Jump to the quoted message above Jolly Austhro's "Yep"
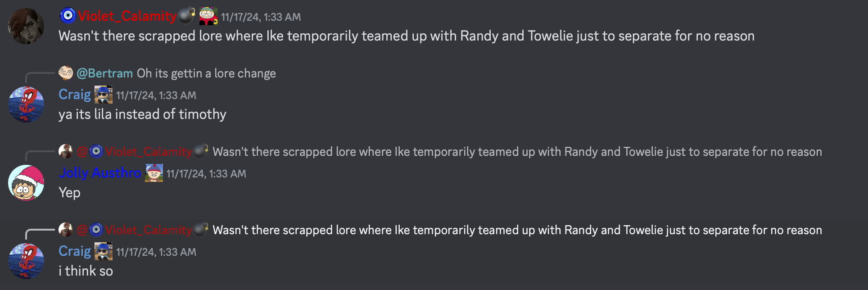The height and width of the screenshot is (290, 868). (x=517, y=152)
